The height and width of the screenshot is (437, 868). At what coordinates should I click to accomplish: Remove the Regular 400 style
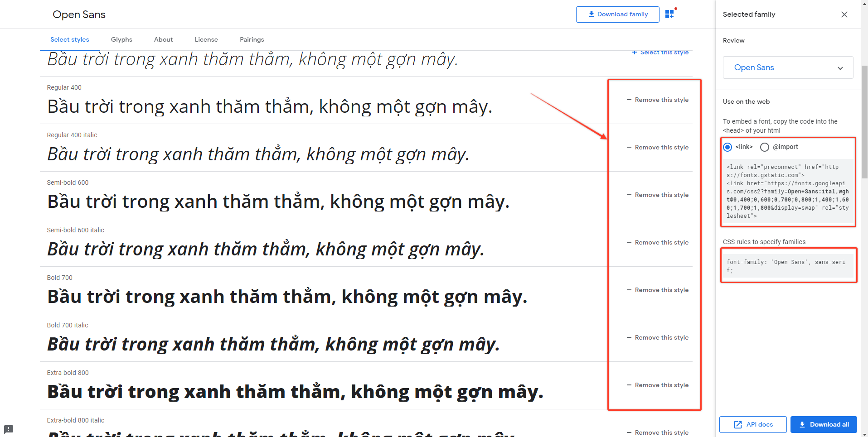tap(657, 100)
